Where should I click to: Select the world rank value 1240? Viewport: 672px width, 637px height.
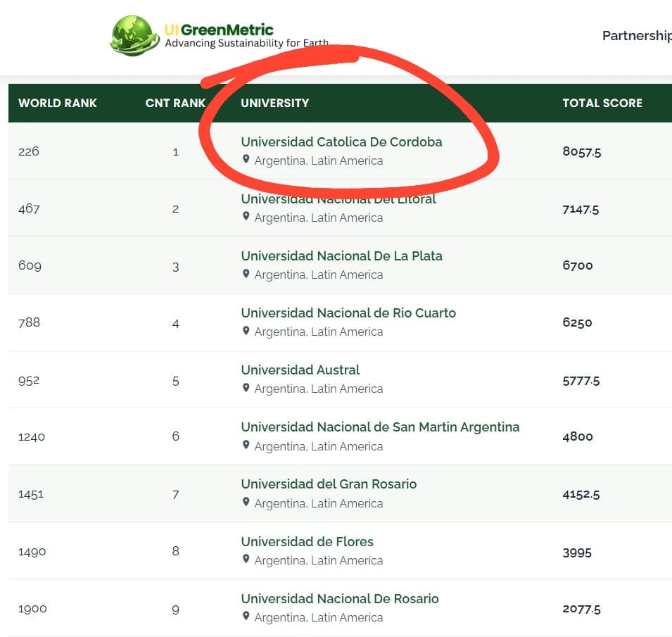[32, 437]
